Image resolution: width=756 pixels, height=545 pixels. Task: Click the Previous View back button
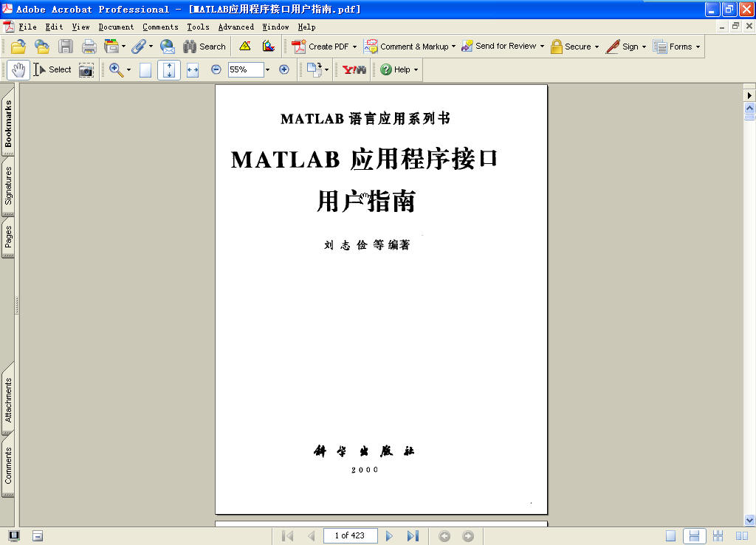[444, 536]
